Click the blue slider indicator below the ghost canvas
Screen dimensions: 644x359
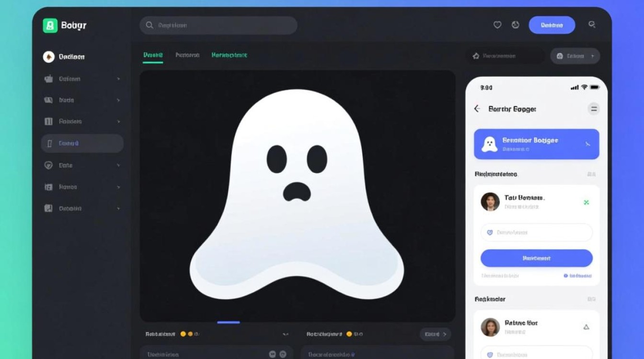click(x=229, y=322)
